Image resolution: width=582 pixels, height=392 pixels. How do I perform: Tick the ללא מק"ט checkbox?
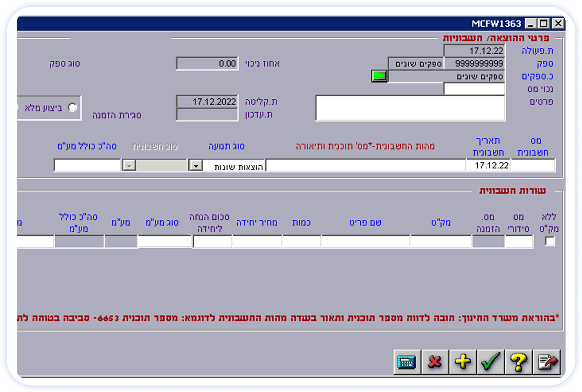point(550,241)
